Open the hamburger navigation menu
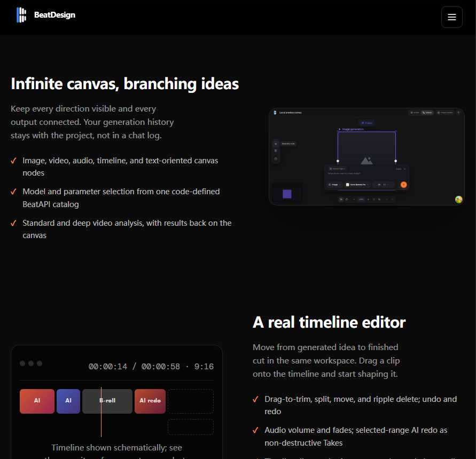This screenshot has height=459, width=476. [x=452, y=17]
